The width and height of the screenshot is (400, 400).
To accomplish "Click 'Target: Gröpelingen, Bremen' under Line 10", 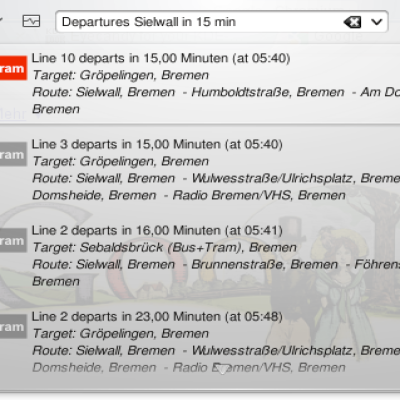I will tap(121, 75).
